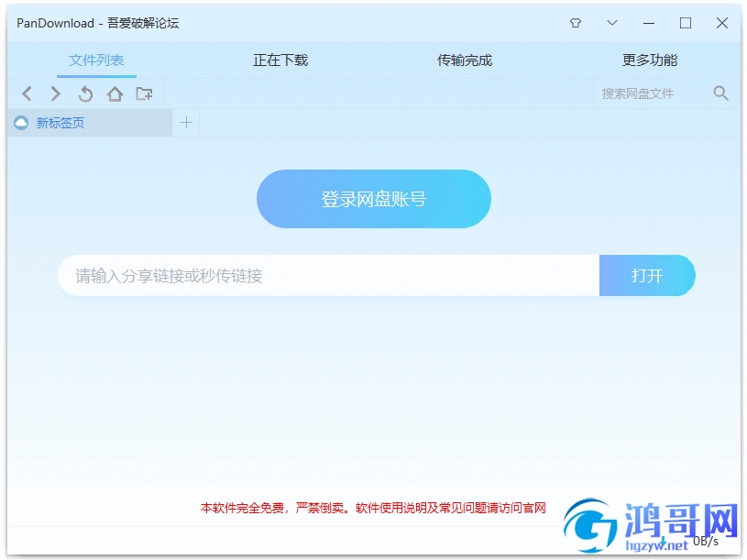Maximize the PanDownload window
This screenshot has height=560, width=747.
686,23
